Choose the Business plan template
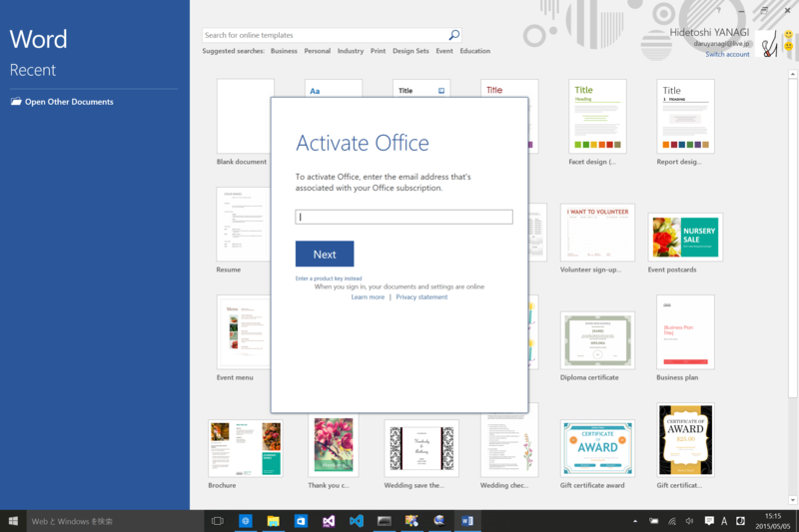Screen dimensions: 799x532 click(x=685, y=332)
